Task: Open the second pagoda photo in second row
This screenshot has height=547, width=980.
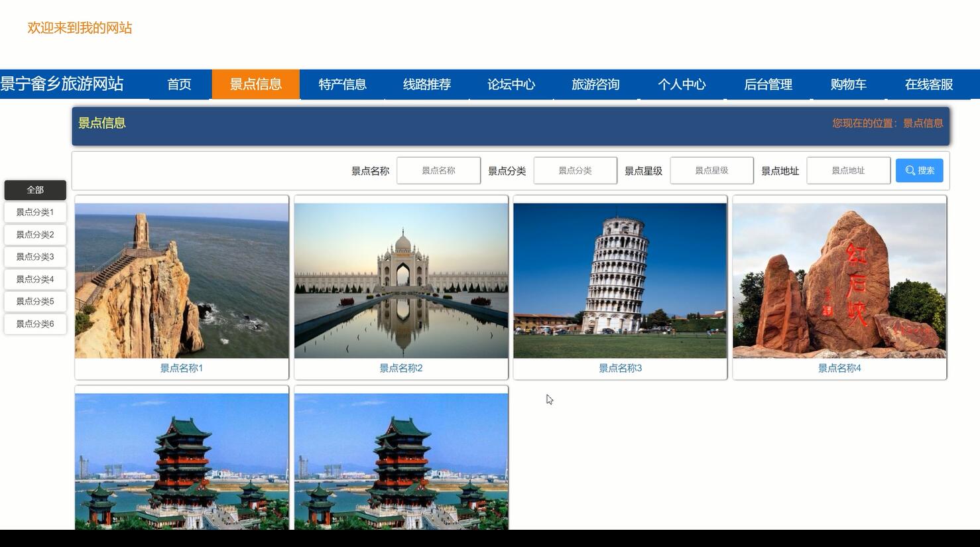Action: click(401, 461)
